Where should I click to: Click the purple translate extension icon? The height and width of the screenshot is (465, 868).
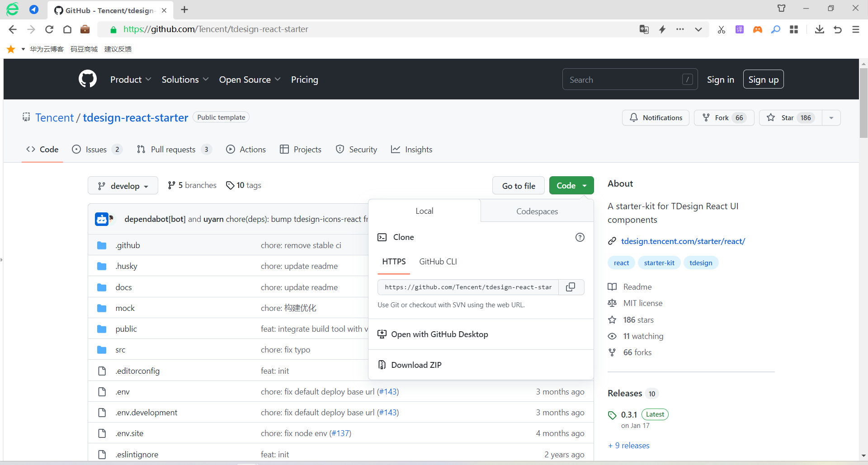tap(740, 29)
